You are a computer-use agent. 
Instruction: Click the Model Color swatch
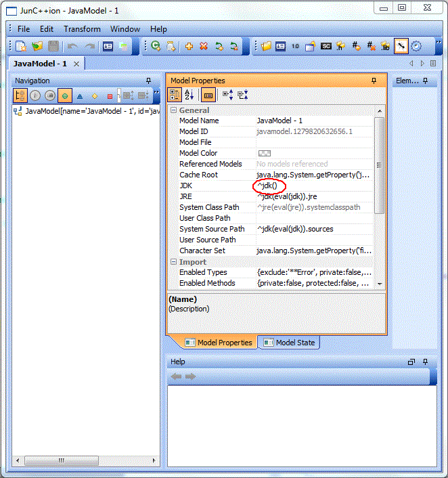265,153
